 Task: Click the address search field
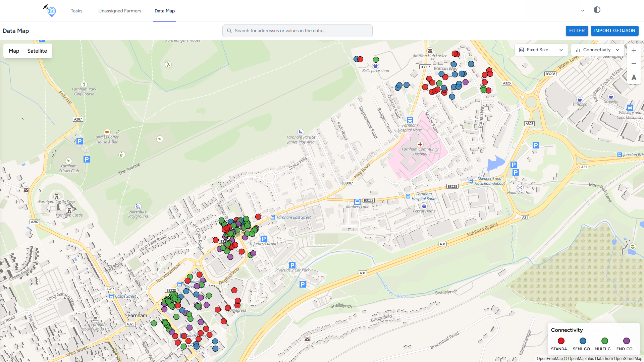tap(297, 31)
